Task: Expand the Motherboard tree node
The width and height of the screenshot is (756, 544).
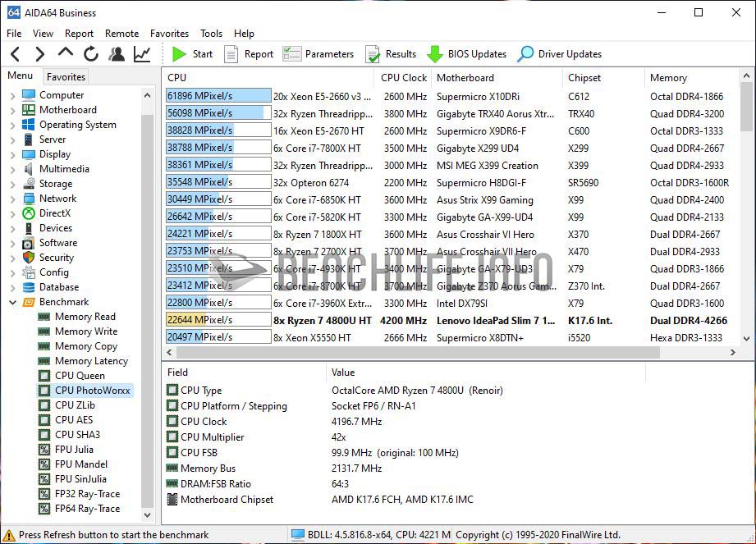Action: pyautogui.click(x=12, y=110)
